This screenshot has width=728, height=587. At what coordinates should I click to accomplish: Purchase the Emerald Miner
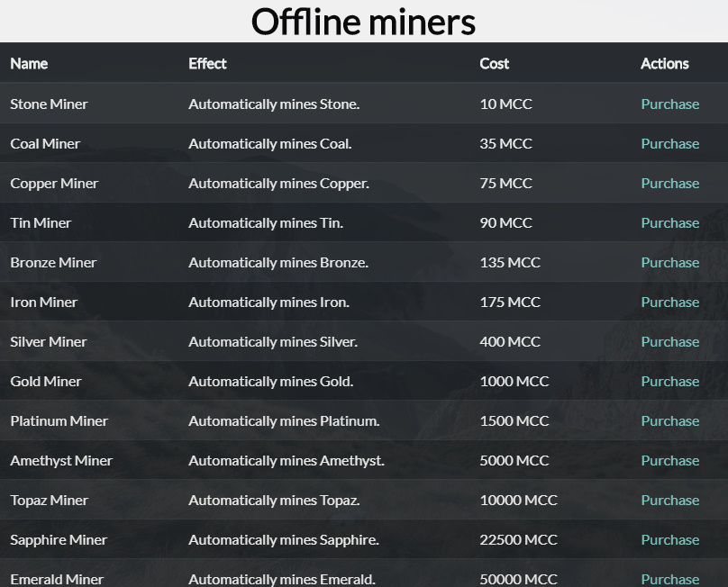click(670, 579)
